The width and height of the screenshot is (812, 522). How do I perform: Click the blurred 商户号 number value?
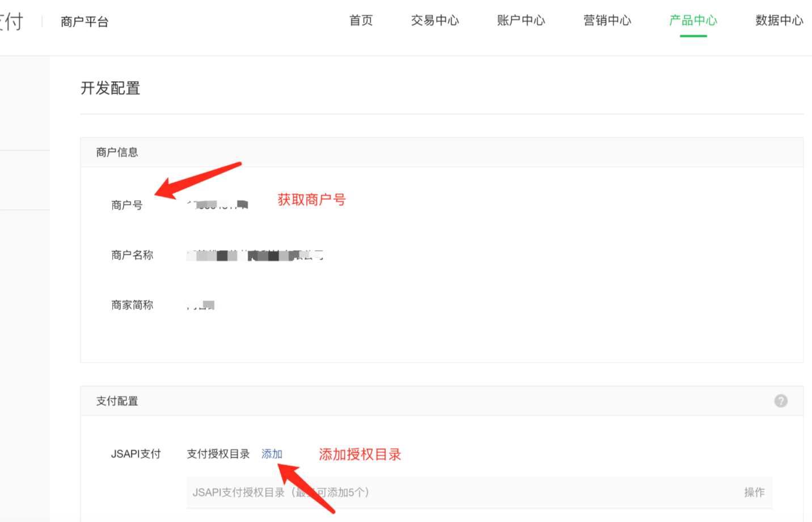click(218, 205)
